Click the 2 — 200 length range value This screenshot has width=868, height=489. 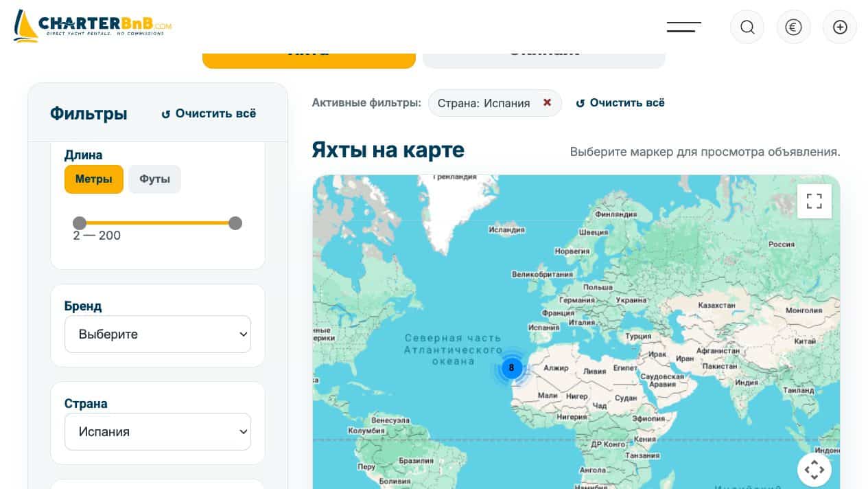coord(97,236)
